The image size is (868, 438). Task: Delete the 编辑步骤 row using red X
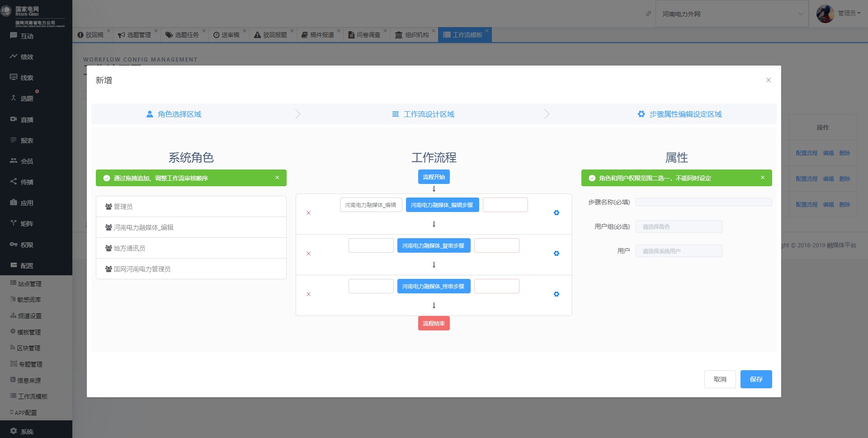click(309, 213)
